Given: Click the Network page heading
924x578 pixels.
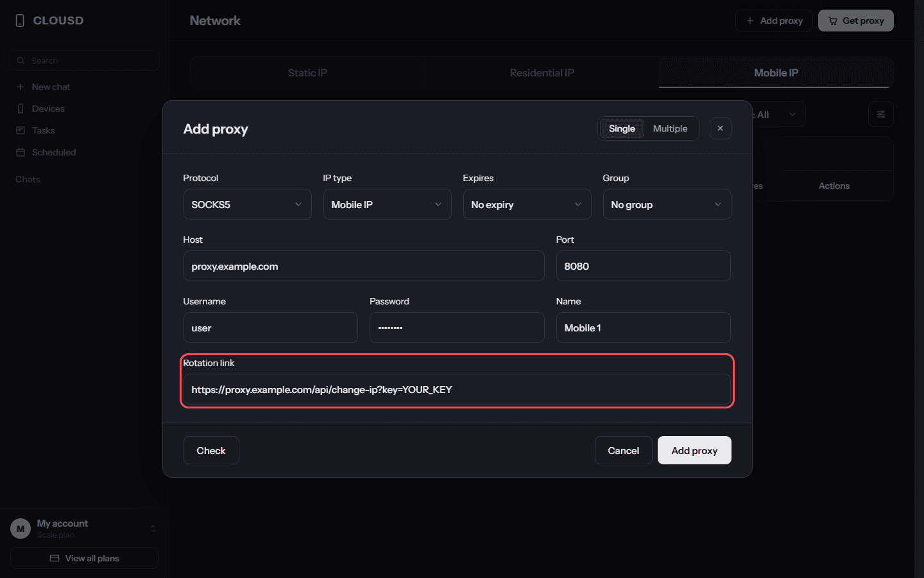Looking at the screenshot, I should (x=215, y=21).
